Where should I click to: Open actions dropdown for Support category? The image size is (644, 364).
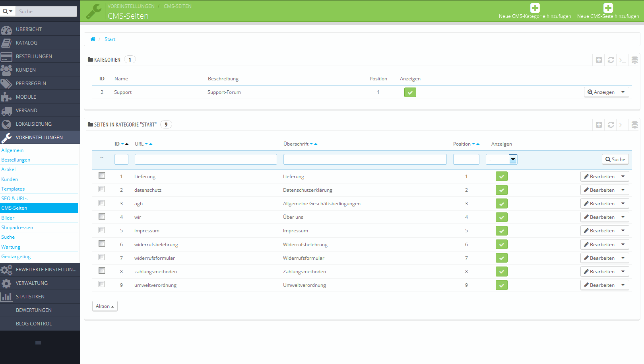pyautogui.click(x=623, y=92)
